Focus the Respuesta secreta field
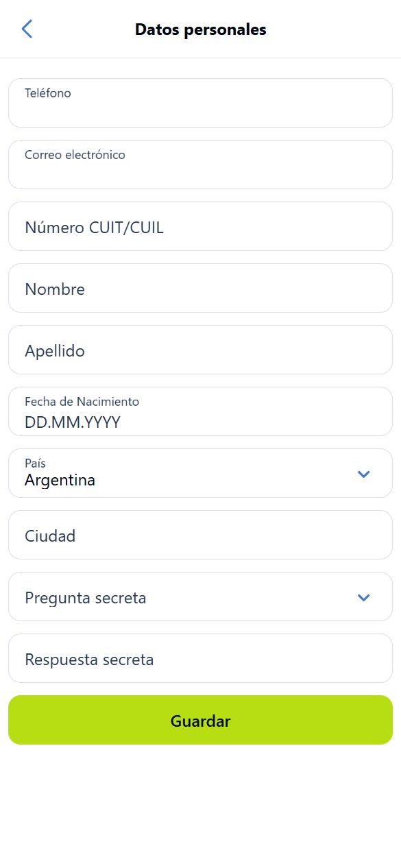The width and height of the screenshot is (401, 868). pyautogui.click(x=200, y=658)
